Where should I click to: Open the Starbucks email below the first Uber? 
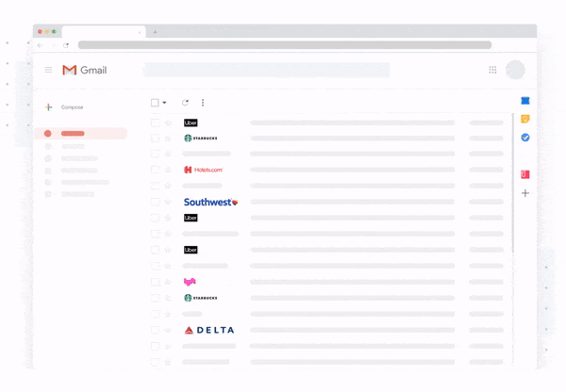(x=326, y=139)
